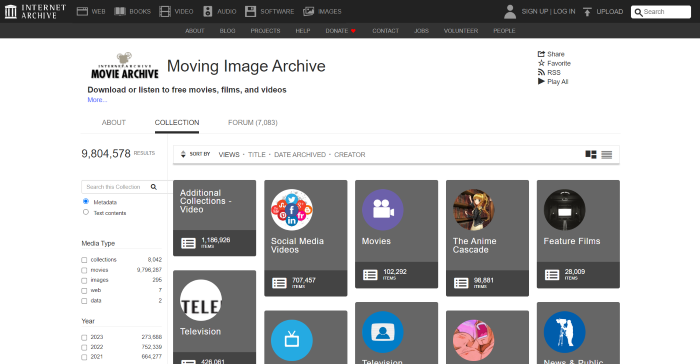Open the ABOUT tab
Screen dimensions: 700x364
[113, 122]
